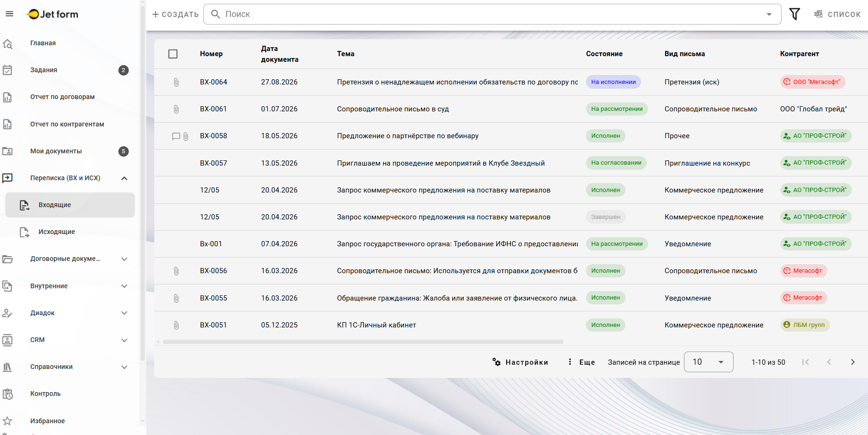Open Главная in the sidebar

click(x=43, y=43)
